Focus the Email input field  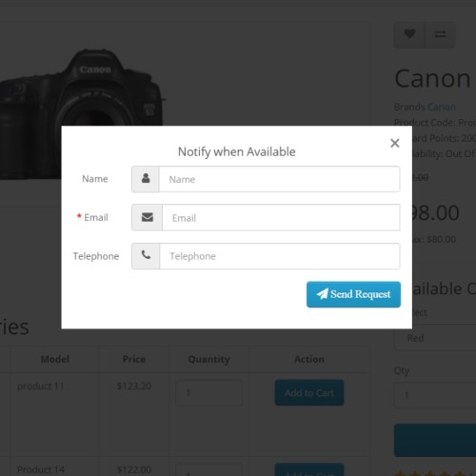(281, 218)
